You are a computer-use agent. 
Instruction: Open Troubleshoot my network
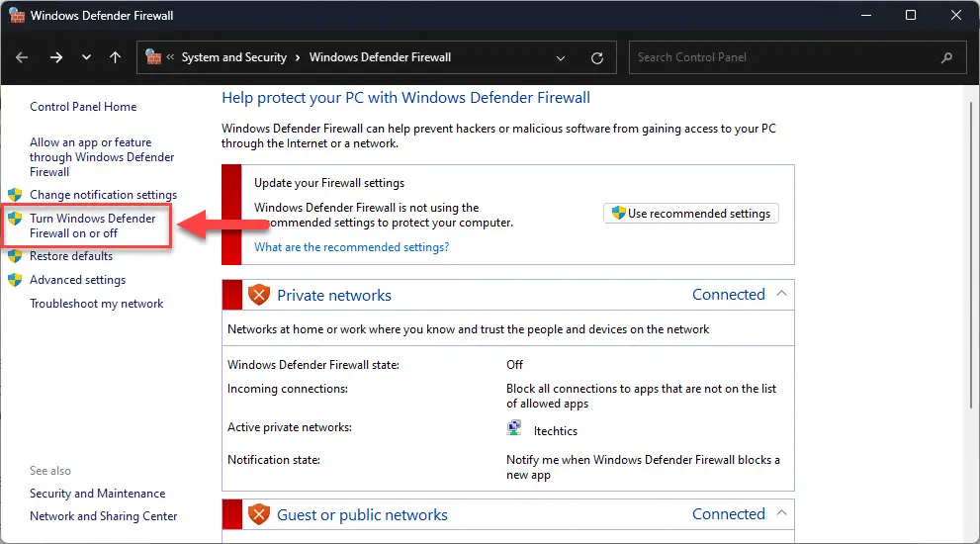96,304
